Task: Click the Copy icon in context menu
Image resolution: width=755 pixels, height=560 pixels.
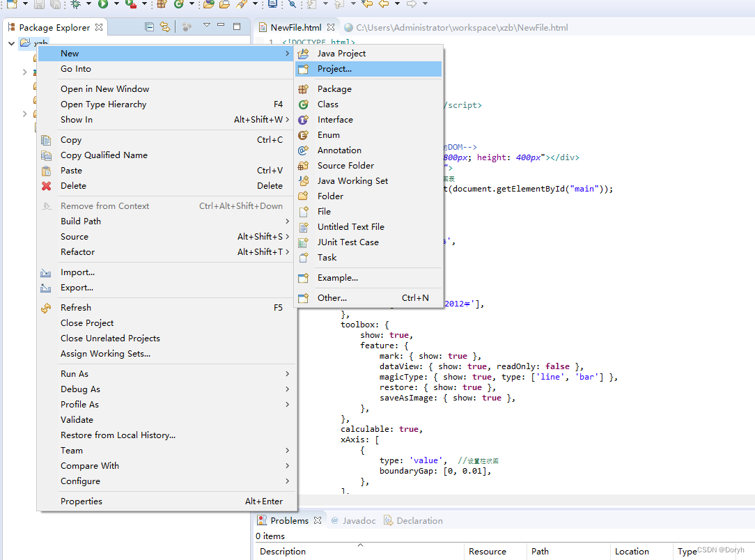Action: tap(46, 140)
